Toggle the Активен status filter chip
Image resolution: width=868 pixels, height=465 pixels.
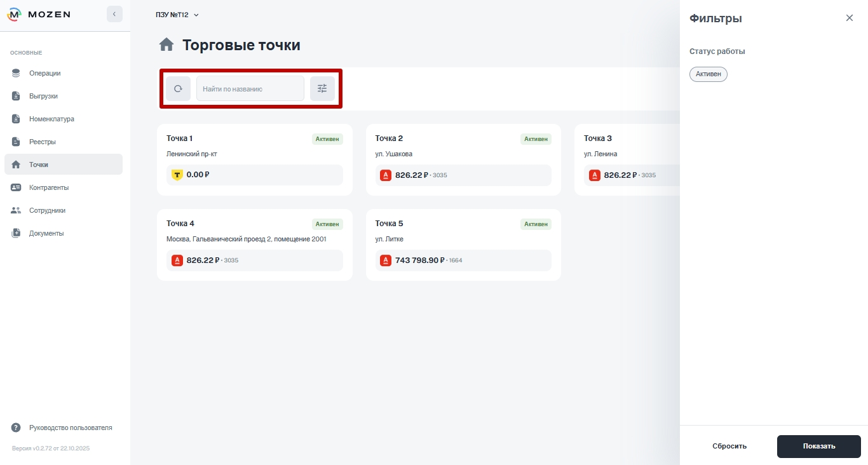click(709, 74)
